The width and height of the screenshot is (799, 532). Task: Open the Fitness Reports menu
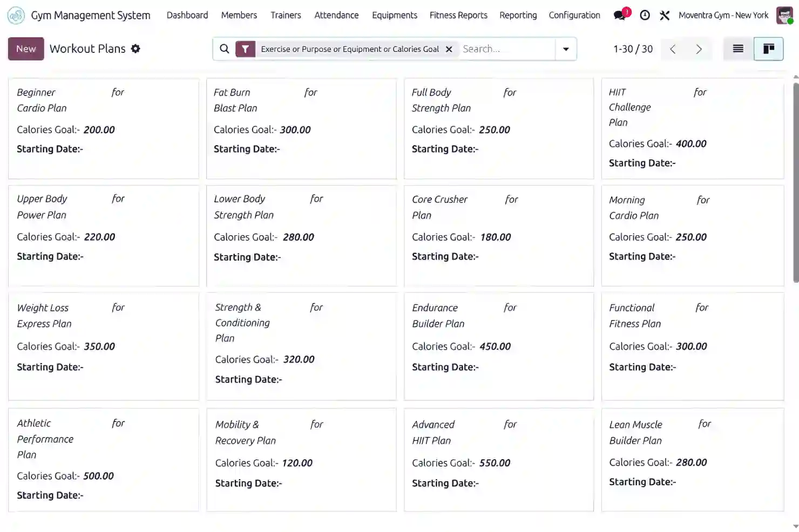point(458,15)
